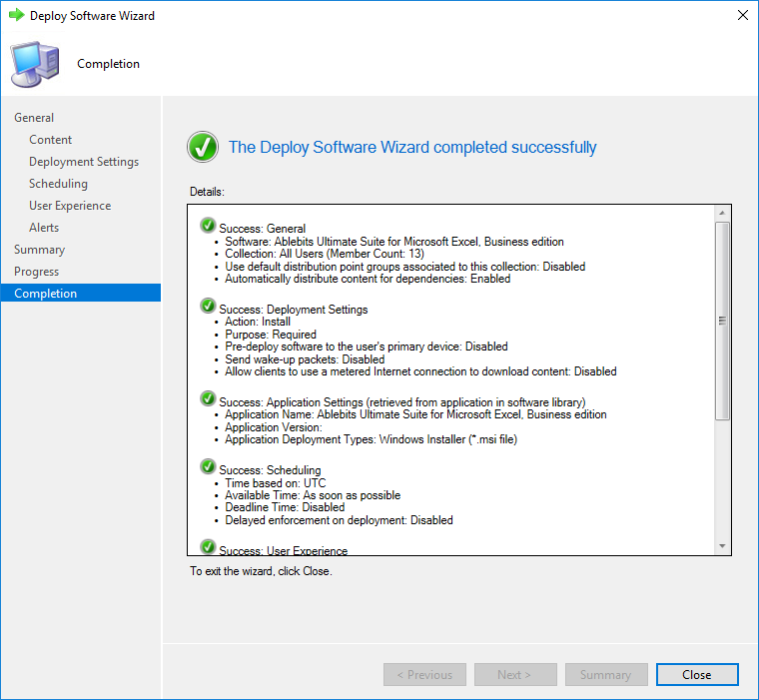This screenshot has height=700, width=759.
Task: Select the highlighted Completion step
Action: tap(80, 293)
